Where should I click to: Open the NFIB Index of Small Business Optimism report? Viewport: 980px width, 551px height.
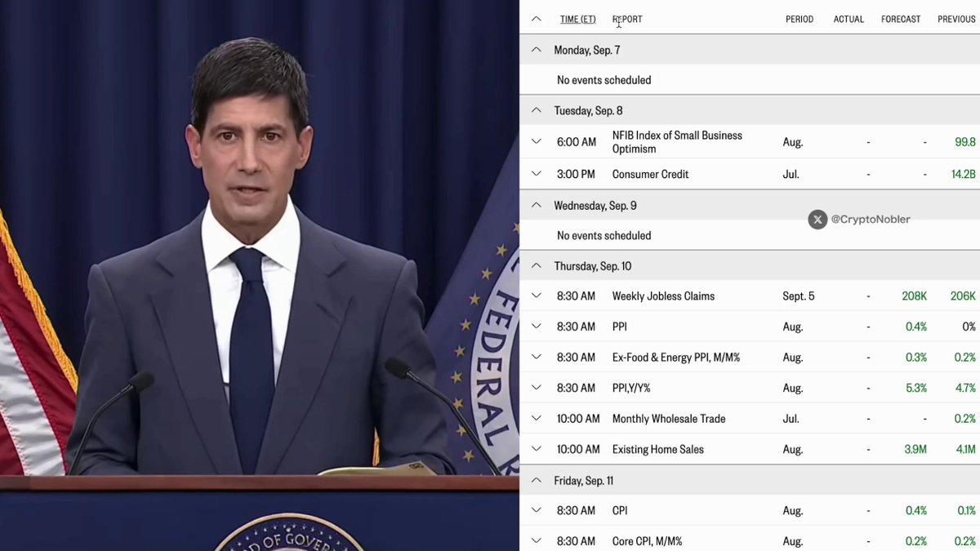[677, 142]
